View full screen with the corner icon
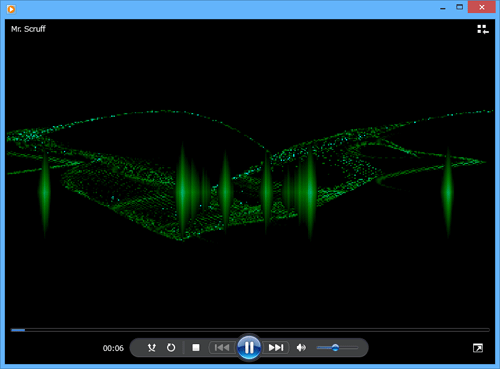This screenshot has width=500, height=369. [478, 348]
